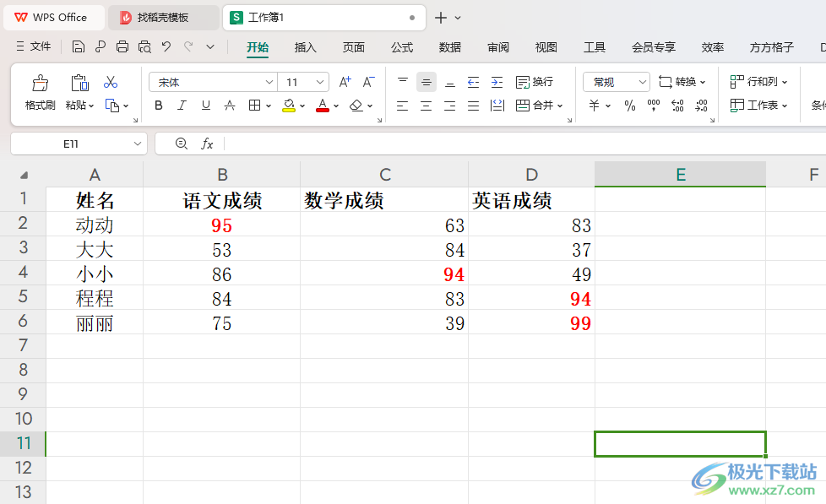Apply thousands separator format
Screen dimensions: 826x504
click(x=653, y=106)
